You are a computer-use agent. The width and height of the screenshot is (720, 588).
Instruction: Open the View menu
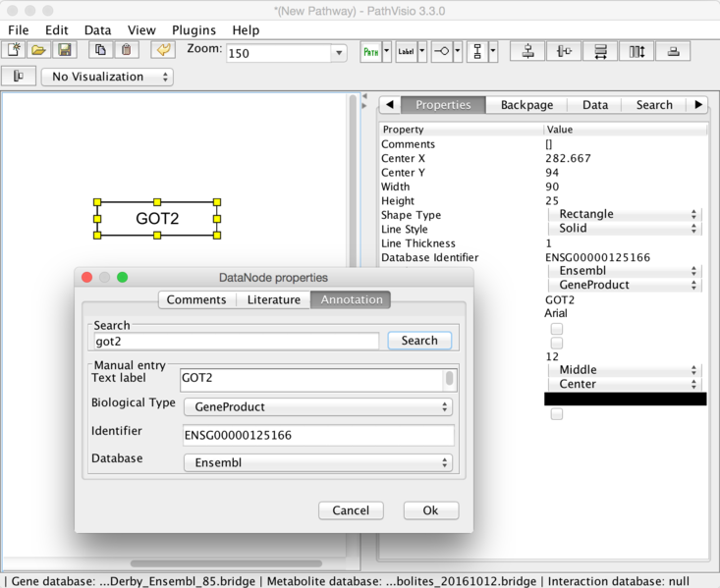(x=141, y=30)
